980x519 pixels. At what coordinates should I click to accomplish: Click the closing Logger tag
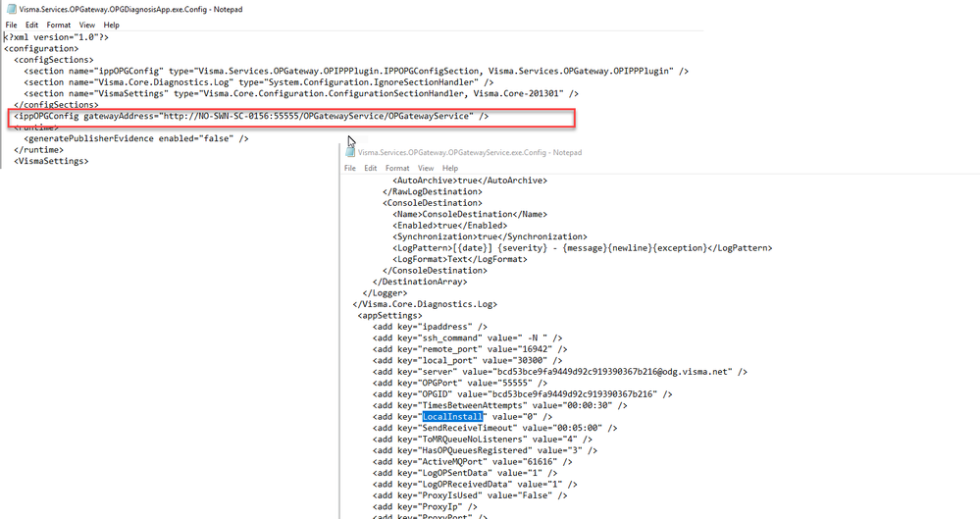click(x=385, y=293)
